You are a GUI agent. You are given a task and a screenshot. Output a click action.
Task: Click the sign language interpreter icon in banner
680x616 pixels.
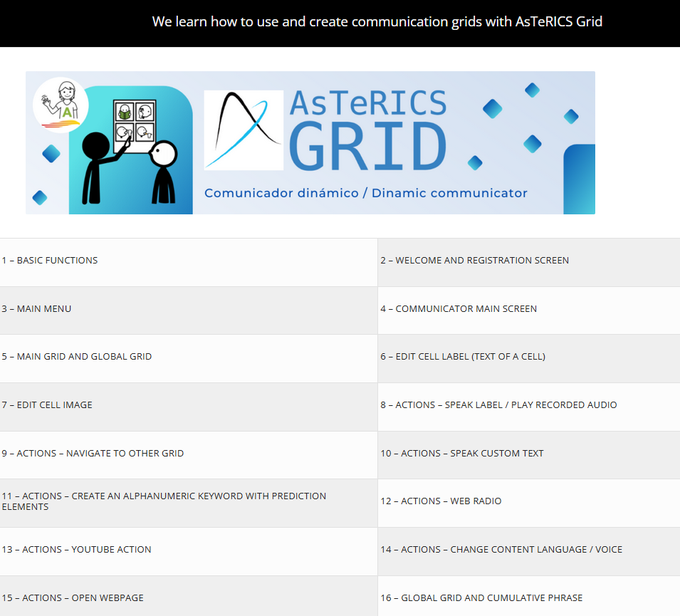coord(60,104)
